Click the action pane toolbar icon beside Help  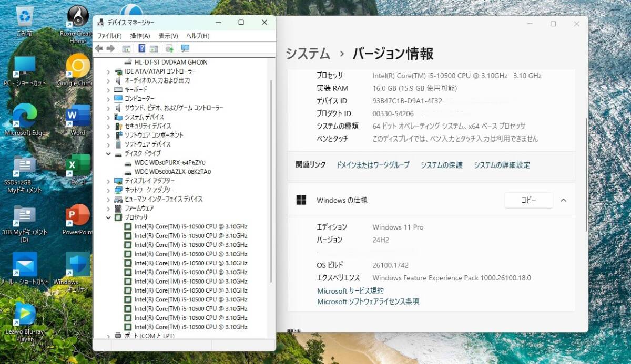pyautogui.click(x=154, y=48)
